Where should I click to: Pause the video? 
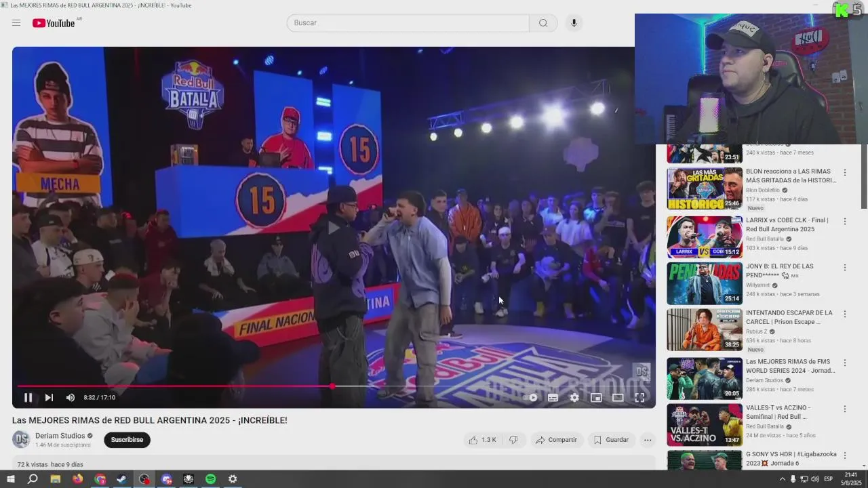coord(28,398)
